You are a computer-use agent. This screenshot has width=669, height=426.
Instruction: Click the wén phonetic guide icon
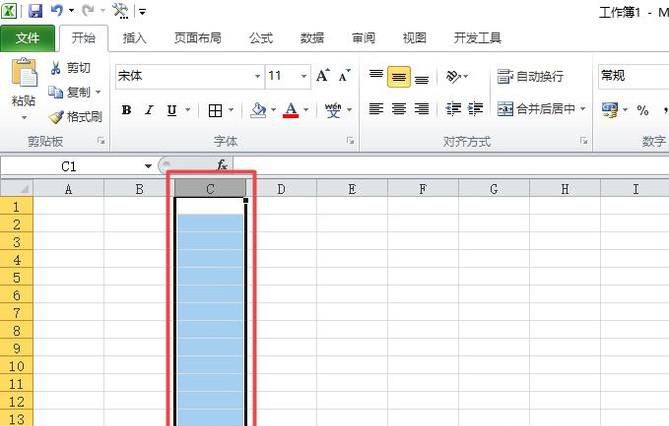(x=333, y=110)
